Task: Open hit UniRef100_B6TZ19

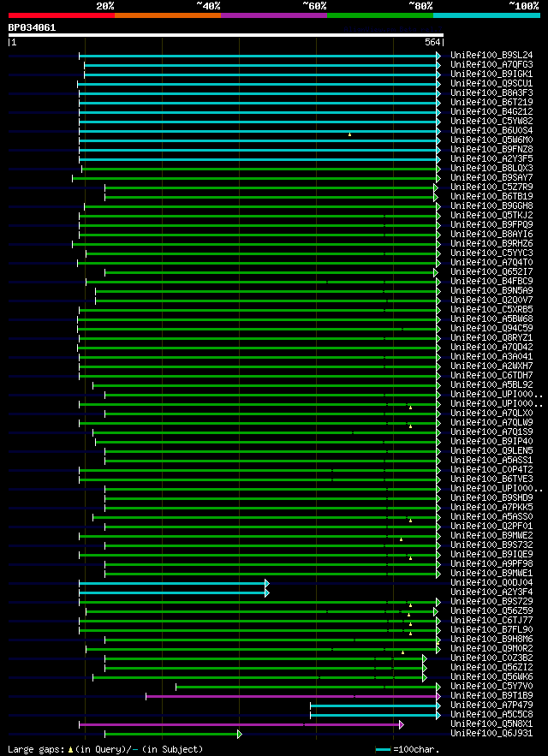Action: point(491,102)
